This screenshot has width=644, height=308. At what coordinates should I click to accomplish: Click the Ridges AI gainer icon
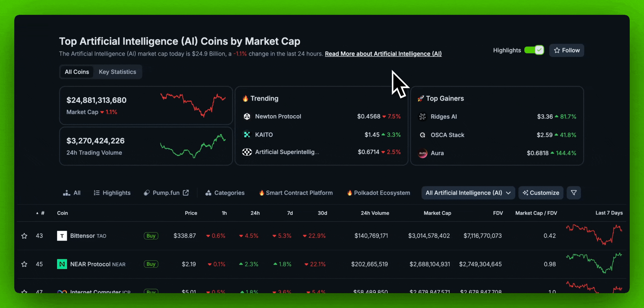click(422, 117)
